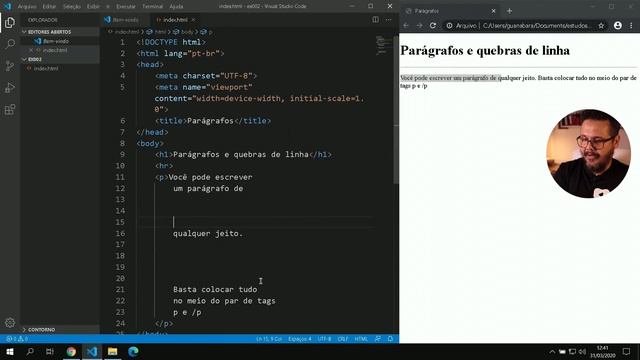640x360 pixels.
Task: Open the Manage gear icon in VS Code
Action: [10, 322]
